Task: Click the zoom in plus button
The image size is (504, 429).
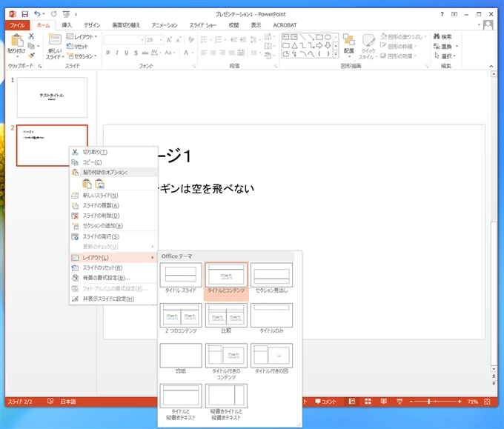Action: click(460, 402)
